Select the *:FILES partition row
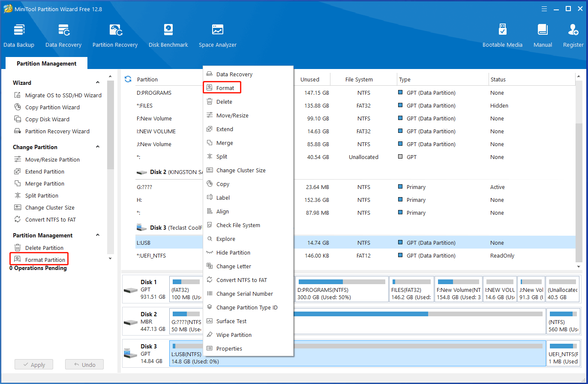Image resolution: width=588 pixels, height=384 pixels. pos(356,105)
